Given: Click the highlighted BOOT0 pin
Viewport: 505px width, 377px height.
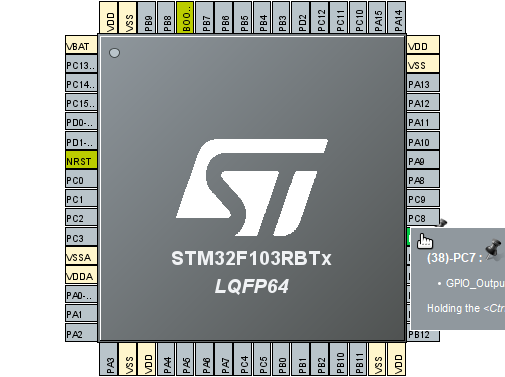Looking at the screenshot, I should [x=186, y=18].
